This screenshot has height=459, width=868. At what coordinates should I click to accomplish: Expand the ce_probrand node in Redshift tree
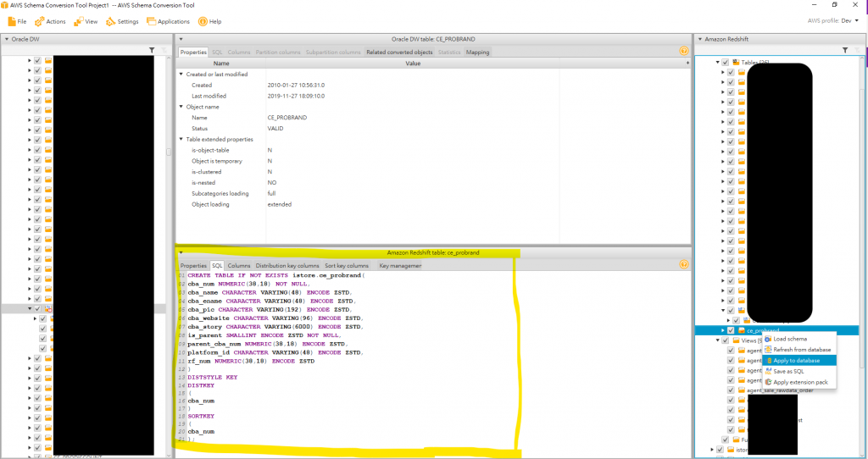pyautogui.click(x=723, y=330)
